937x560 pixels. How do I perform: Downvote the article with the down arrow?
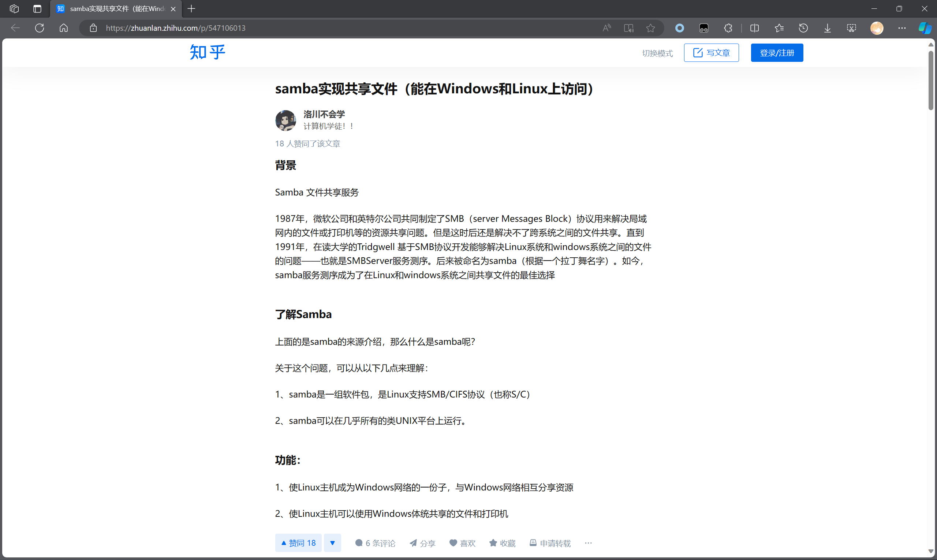point(332,543)
